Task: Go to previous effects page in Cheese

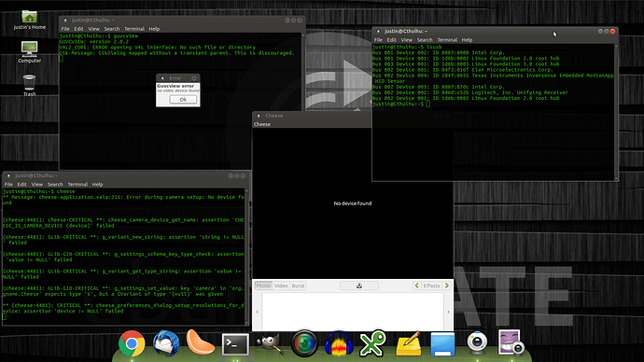Action: [x=417, y=285]
